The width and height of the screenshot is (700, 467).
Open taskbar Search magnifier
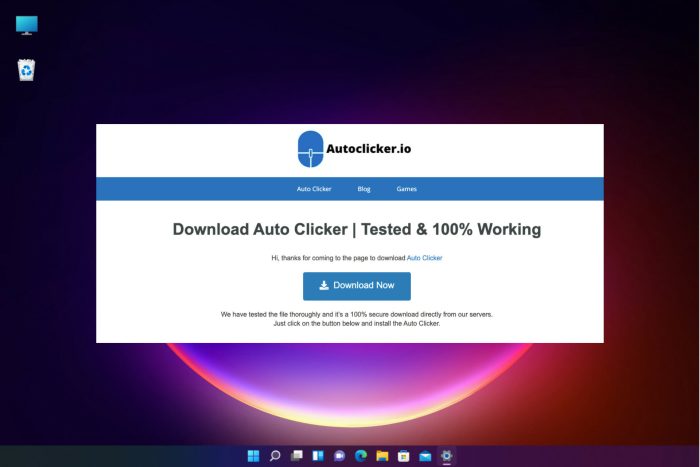[275, 456]
